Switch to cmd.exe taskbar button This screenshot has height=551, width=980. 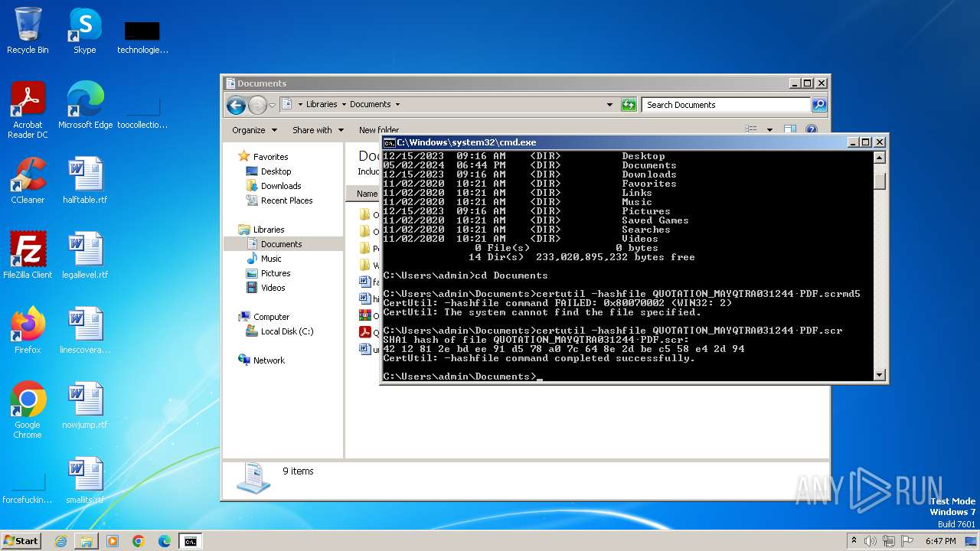190,541
